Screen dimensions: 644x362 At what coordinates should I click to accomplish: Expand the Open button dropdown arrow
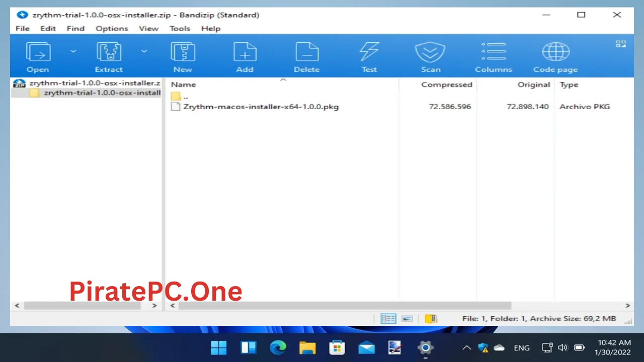coord(73,51)
